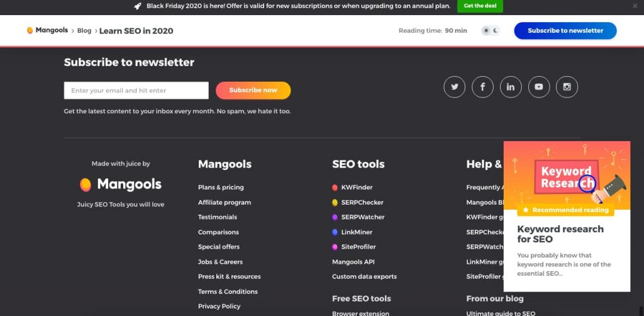Open KWFinder tool link
The width and height of the screenshot is (644, 316).
(357, 188)
